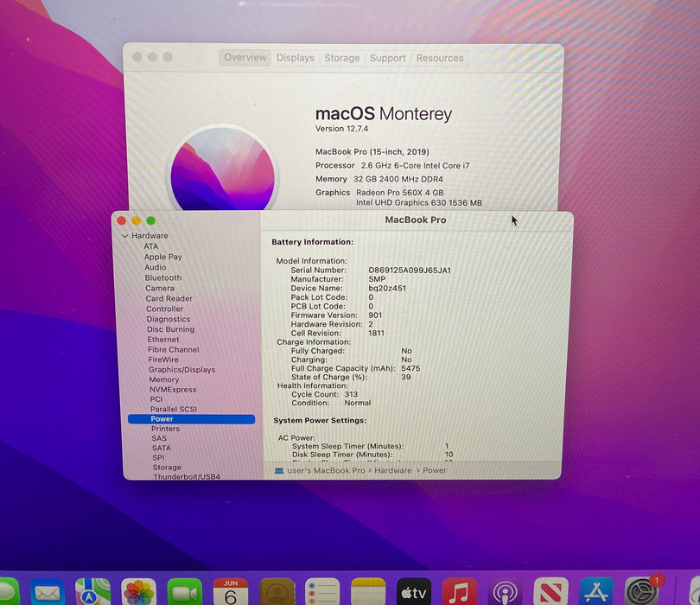The width and height of the screenshot is (700, 605).
Task: Zoom the System Information window with green button
Action: pyautogui.click(x=151, y=220)
